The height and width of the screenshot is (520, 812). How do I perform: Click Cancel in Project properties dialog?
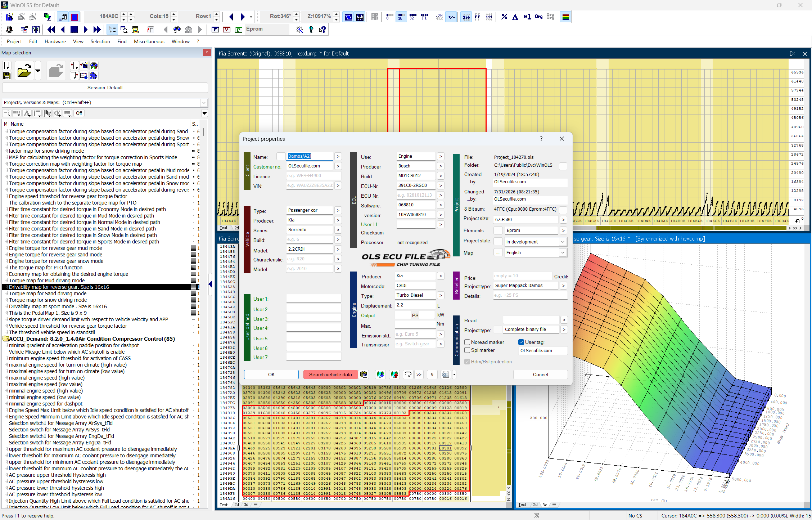pos(540,375)
